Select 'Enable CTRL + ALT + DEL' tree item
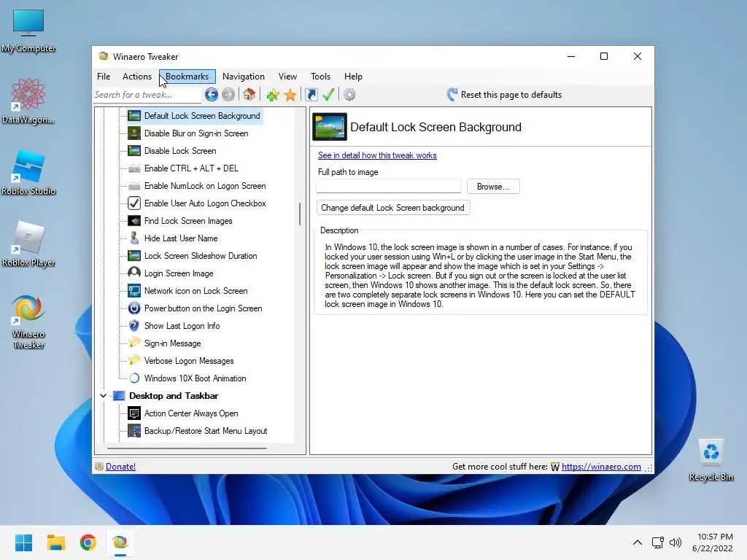Image resolution: width=747 pixels, height=560 pixels. (x=192, y=168)
